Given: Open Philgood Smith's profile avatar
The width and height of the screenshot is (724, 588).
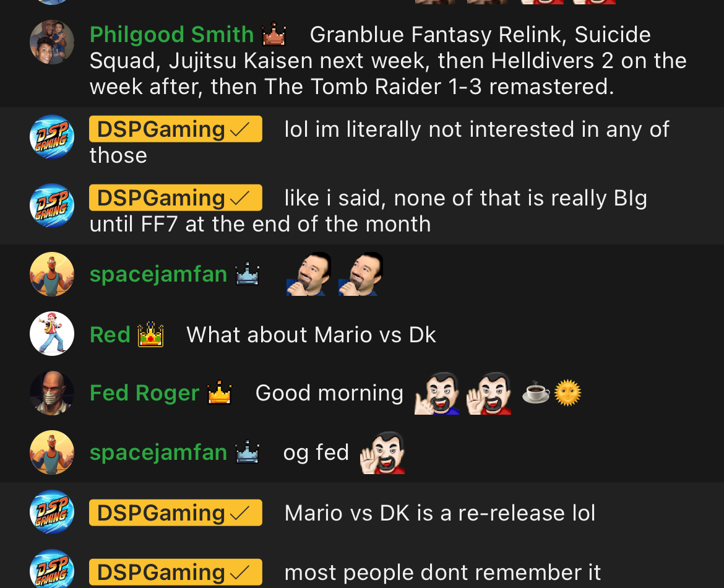Looking at the screenshot, I should click(52, 42).
